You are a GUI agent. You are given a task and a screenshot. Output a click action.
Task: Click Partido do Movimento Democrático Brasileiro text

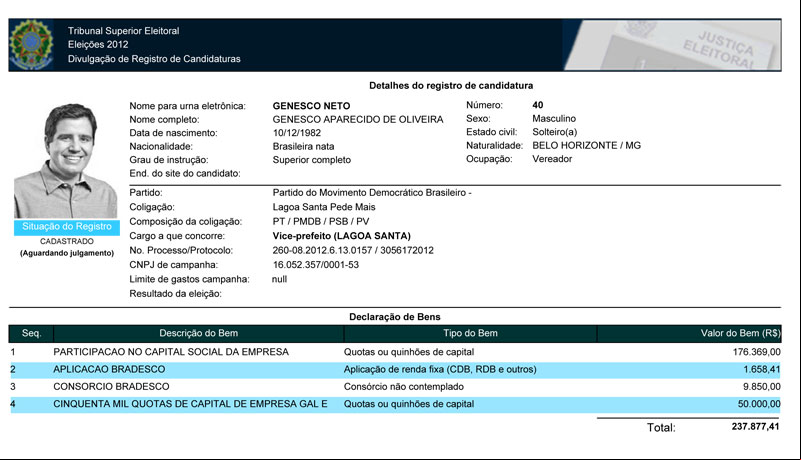coord(372,193)
